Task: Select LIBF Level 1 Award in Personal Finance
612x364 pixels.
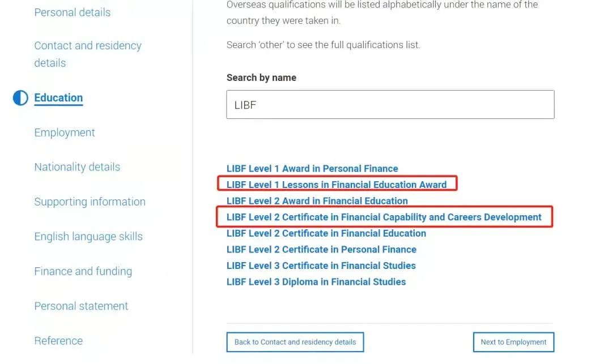Action: click(x=312, y=168)
